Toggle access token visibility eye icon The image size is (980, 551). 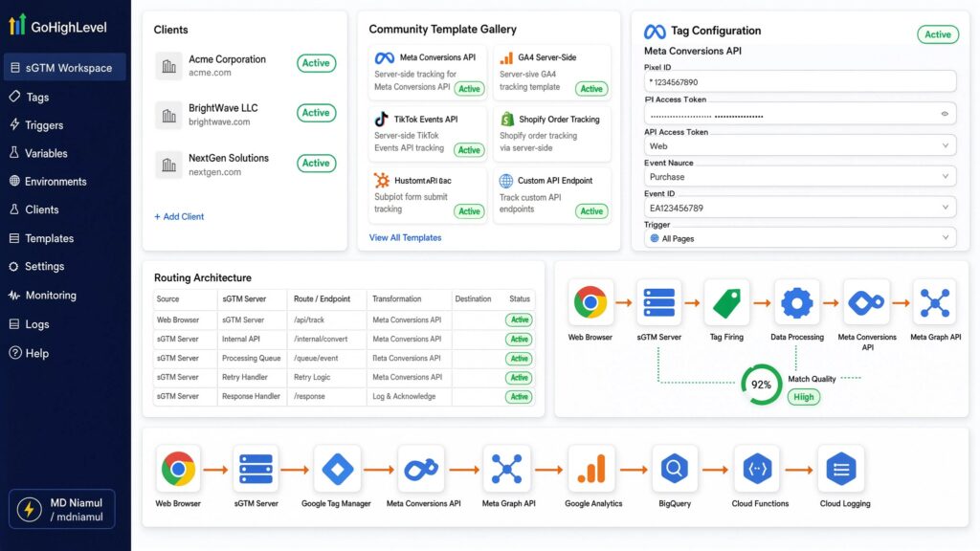(x=945, y=114)
